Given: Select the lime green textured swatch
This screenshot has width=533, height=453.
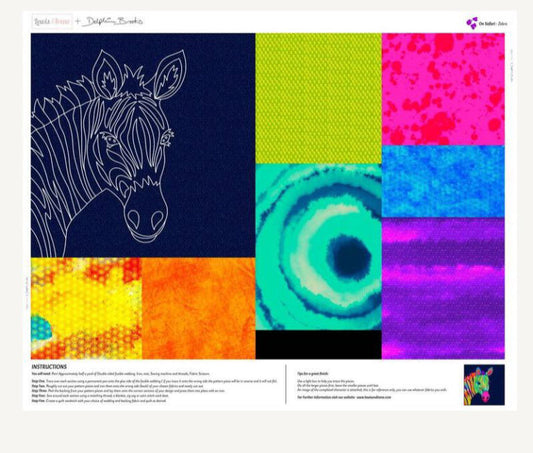Looking at the screenshot, I should 319,98.
